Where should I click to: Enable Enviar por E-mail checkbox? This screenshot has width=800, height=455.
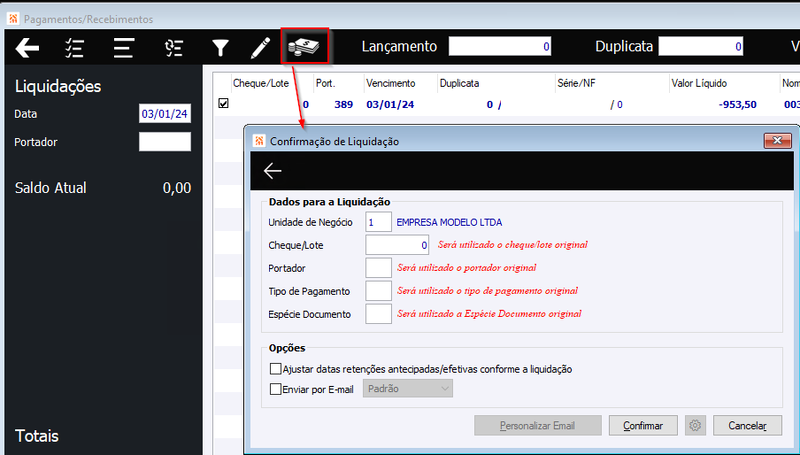(276, 389)
